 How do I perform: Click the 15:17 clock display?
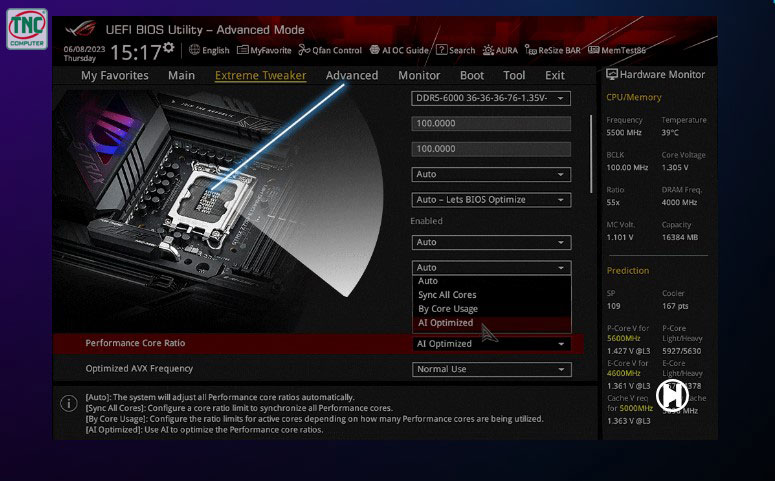(135, 52)
